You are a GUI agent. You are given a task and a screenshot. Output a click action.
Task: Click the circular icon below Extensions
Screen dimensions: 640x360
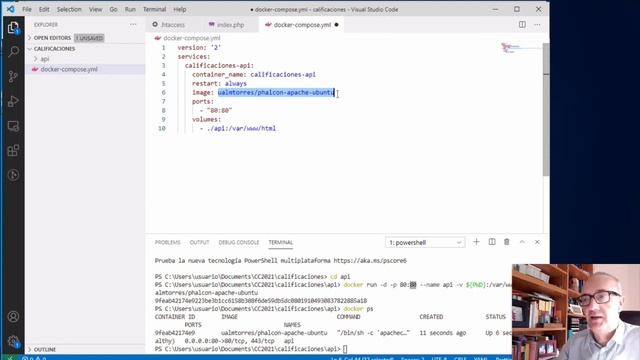tap(13, 175)
